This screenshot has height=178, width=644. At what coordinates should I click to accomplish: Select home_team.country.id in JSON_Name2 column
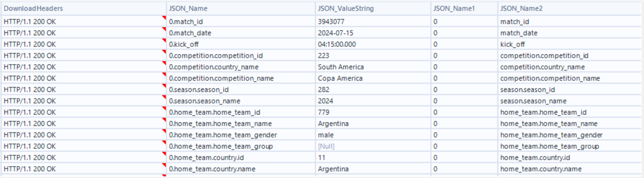point(535,158)
